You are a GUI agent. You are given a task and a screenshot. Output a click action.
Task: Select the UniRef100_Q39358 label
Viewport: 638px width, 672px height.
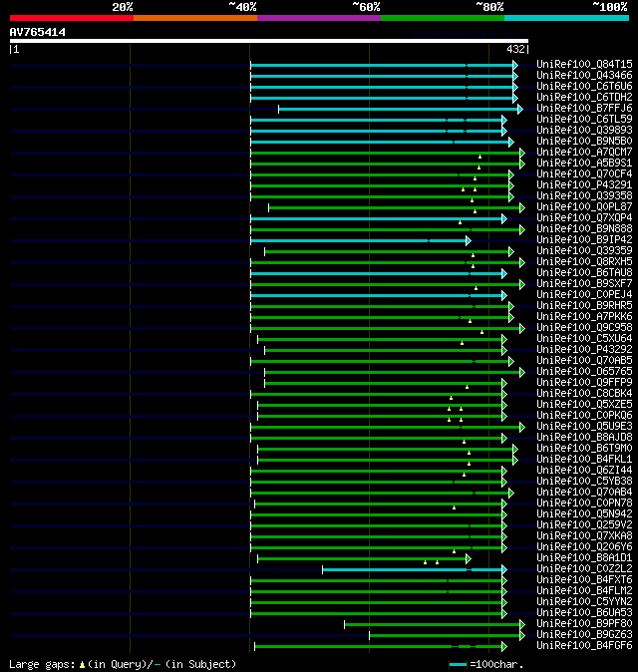(x=584, y=195)
